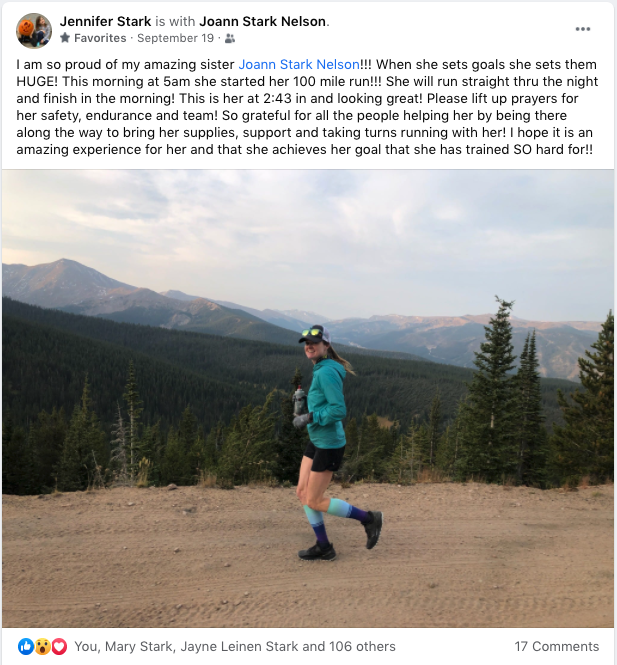Click Jennifer Stark's profile picture
Image resolution: width=617 pixels, height=665 pixels.
click(34, 30)
